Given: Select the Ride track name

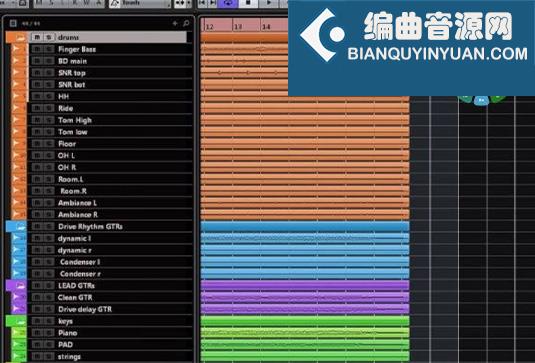Looking at the screenshot, I should 66,108.
